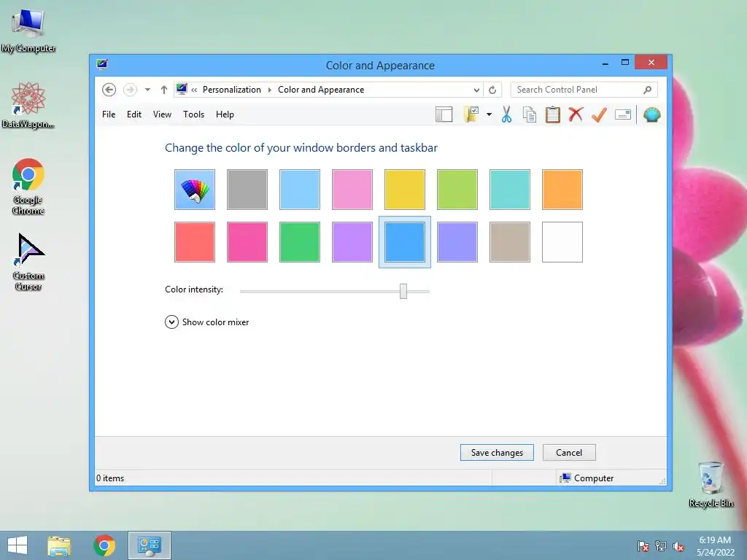Select the green swatch in bottom row
Viewport: 747px width, 560px height.
(300, 242)
